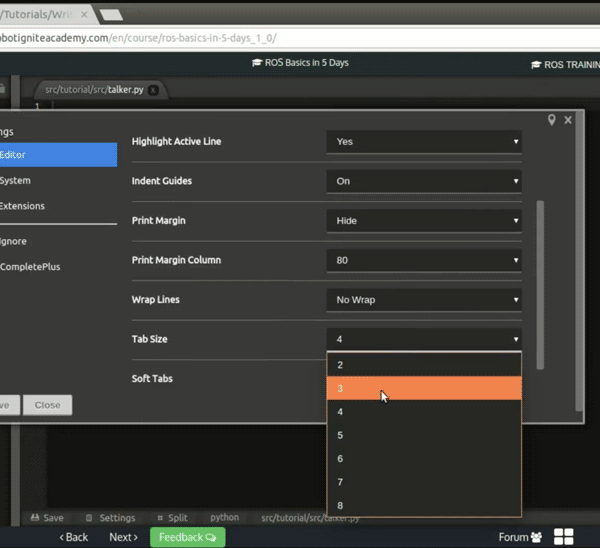Open the Ignore settings section
This screenshot has height=548, width=600.
tap(58, 241)
